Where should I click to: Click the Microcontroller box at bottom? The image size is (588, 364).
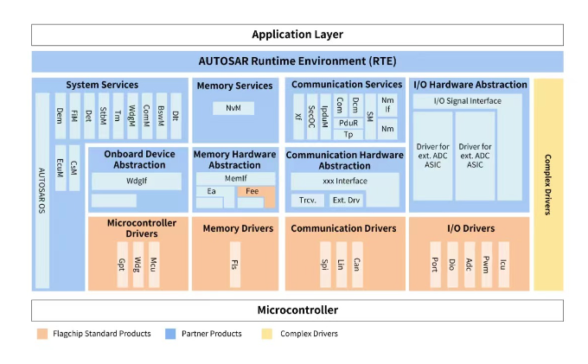[x=297, y=310]
